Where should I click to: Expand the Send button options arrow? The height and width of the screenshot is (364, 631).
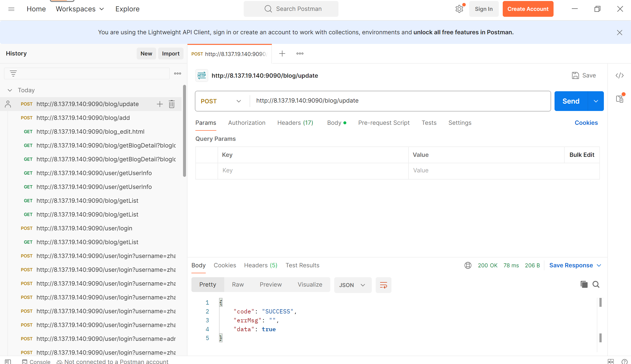point(596,101)
